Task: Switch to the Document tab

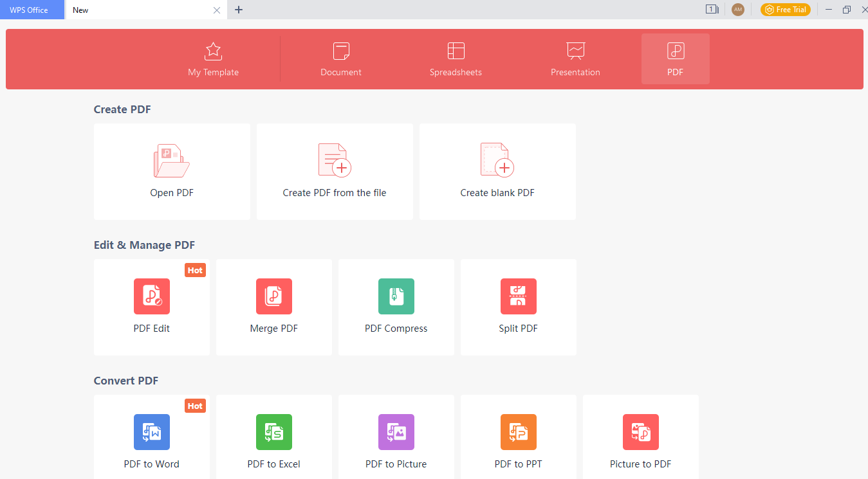Action: coord(340,59)
